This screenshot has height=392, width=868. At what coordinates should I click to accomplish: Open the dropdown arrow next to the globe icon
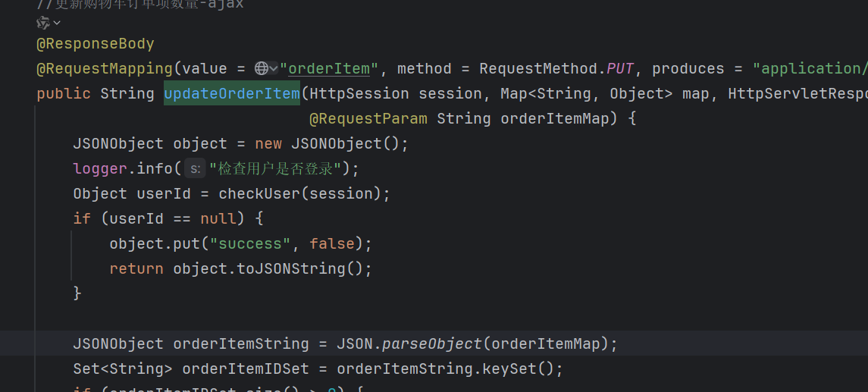[x=274, y=68]
